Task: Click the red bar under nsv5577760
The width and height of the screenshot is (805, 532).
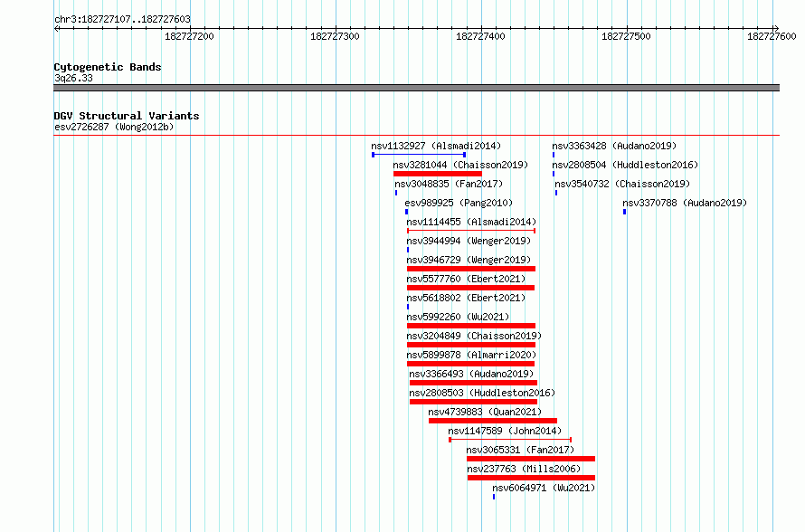Action: (x=470, y=288)
